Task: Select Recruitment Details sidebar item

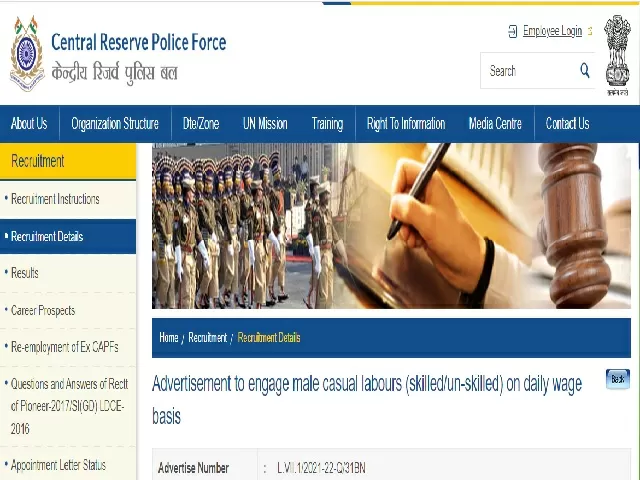Action: (x=68, y=236)
